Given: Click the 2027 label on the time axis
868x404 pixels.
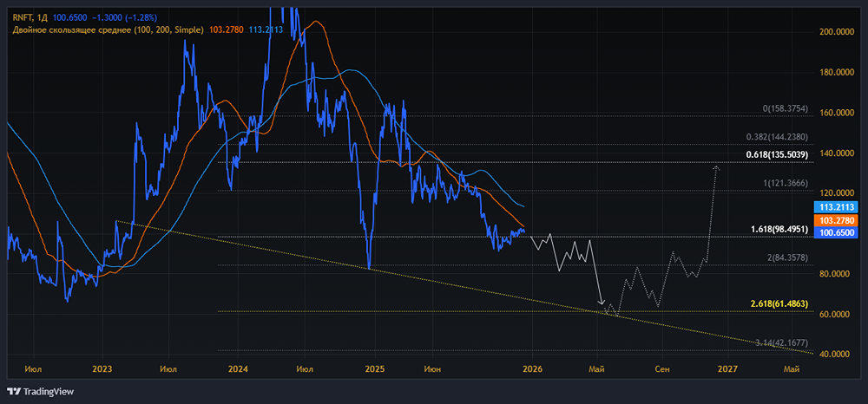Looking at the screenshot, I should 727,368.
